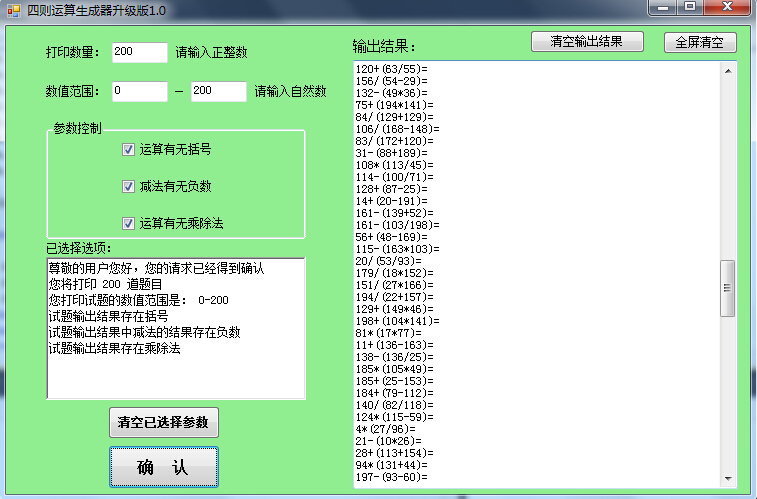Select the output line 75+(194*141)=
The width and height of the screenshot is (757, 499).
point(394,105)
